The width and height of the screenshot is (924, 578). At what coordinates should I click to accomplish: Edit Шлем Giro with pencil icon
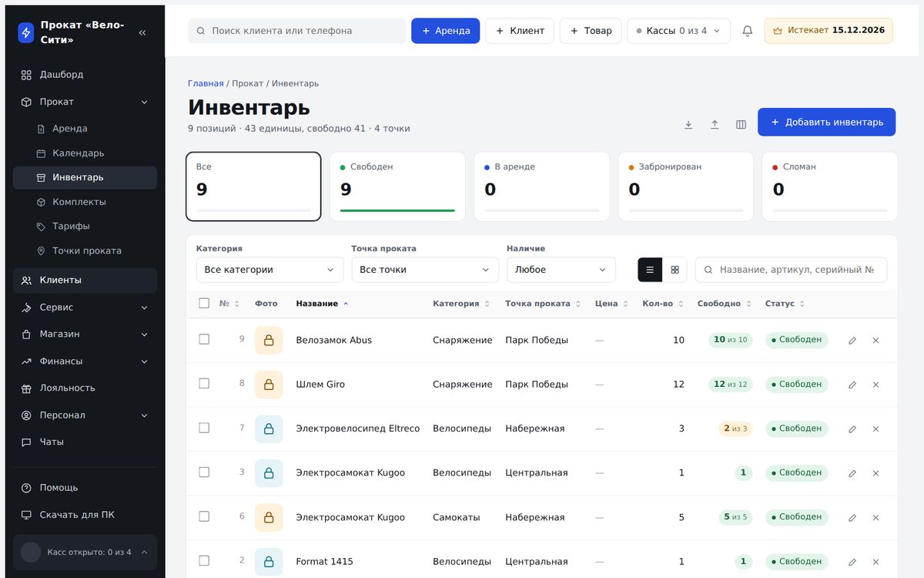pyautogui.click(x=852, y=385)
